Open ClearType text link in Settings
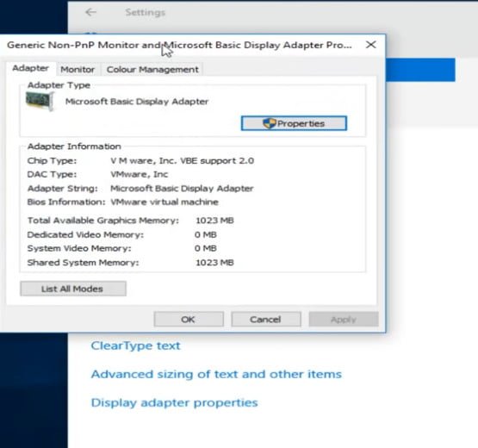 pos(136,345)
